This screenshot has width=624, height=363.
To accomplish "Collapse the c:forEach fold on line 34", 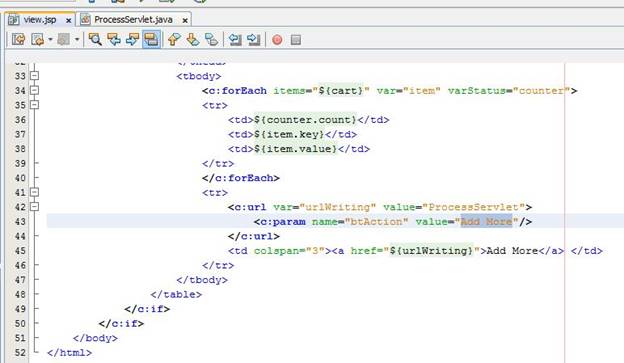I will pyautogui.click(x=35, y=90).
